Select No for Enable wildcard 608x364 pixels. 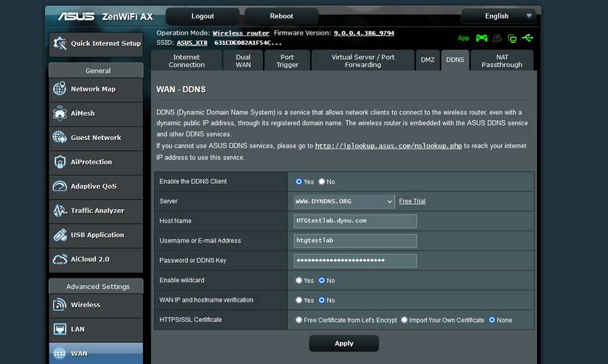(321, 280)
